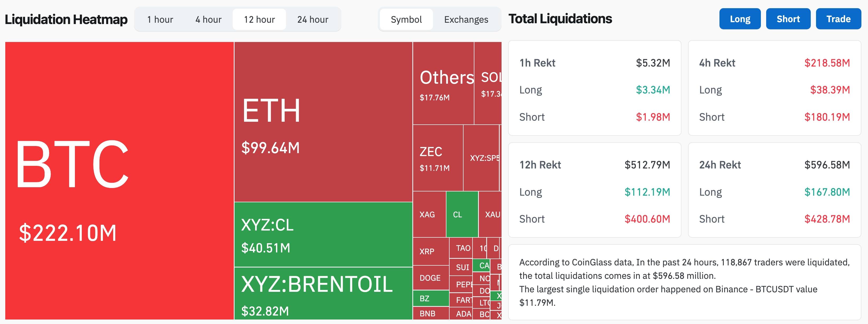868x324 pixels.
Task: Select the DOGE heatmap tile
Action: 430,278
